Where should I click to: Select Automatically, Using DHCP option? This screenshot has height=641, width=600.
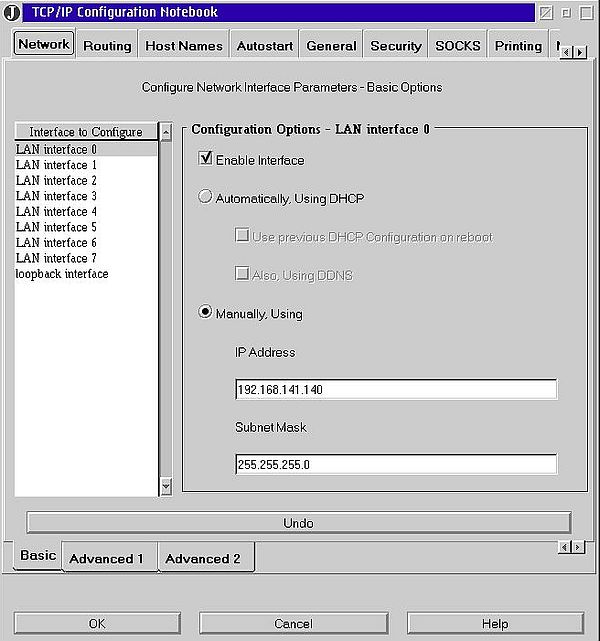(207, 198)
